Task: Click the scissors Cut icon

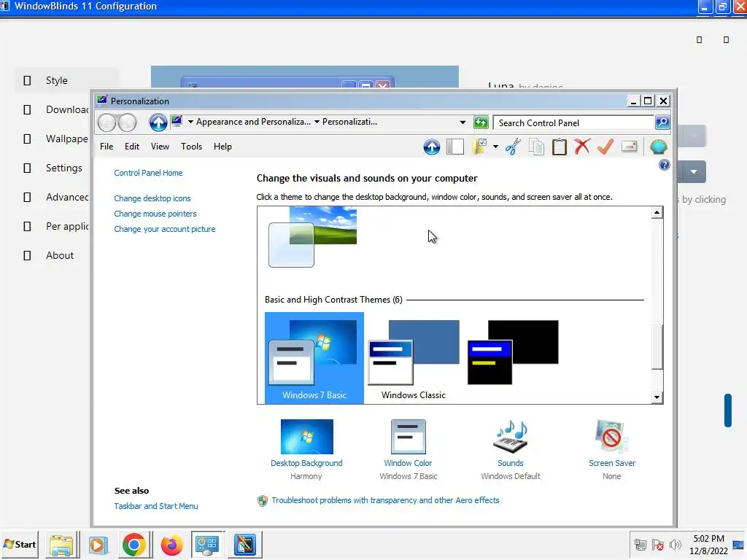Action: click(513, 147)
